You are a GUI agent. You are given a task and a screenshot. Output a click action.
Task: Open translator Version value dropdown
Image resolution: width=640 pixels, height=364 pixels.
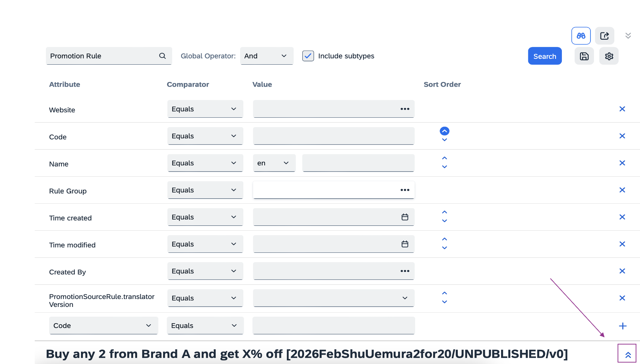333,298
